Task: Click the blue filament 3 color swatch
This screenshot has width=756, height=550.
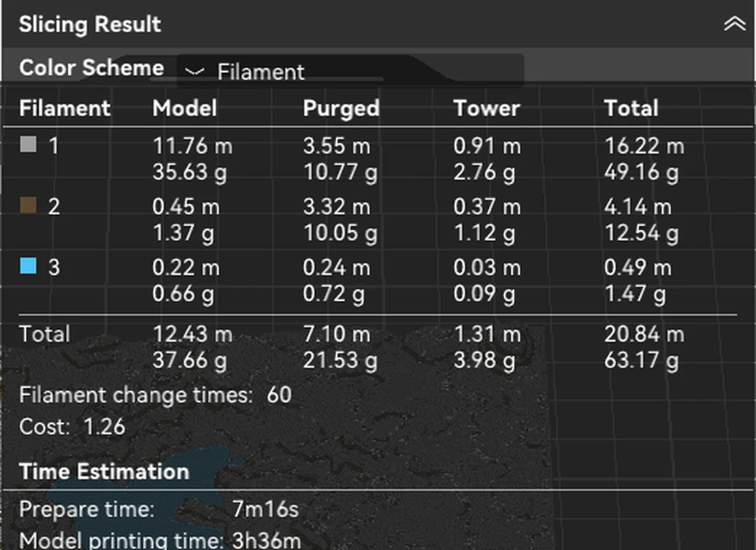Action: click(x=28, y=266)
